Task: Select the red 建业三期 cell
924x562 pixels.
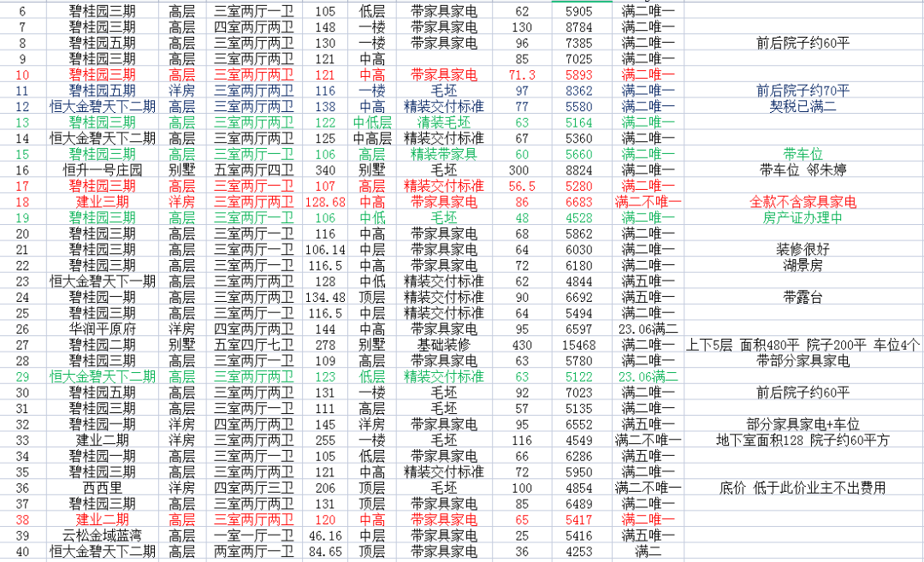Action: click(x=103, y=202)
